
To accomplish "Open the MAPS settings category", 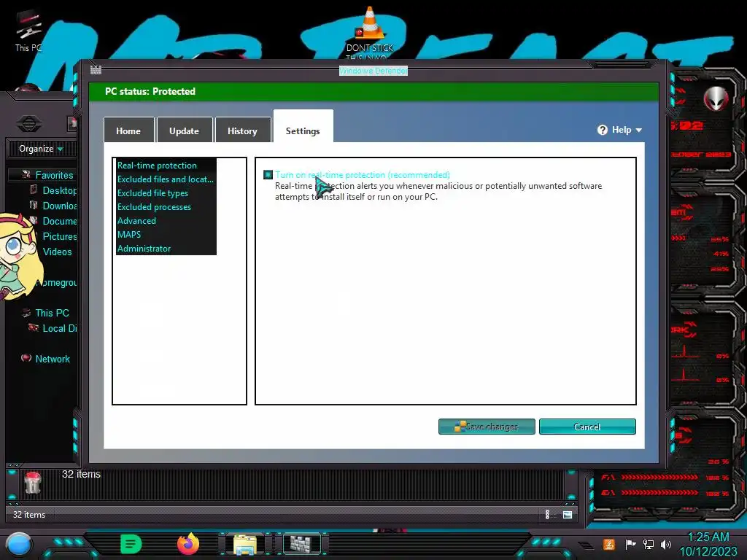I will 129,234.
